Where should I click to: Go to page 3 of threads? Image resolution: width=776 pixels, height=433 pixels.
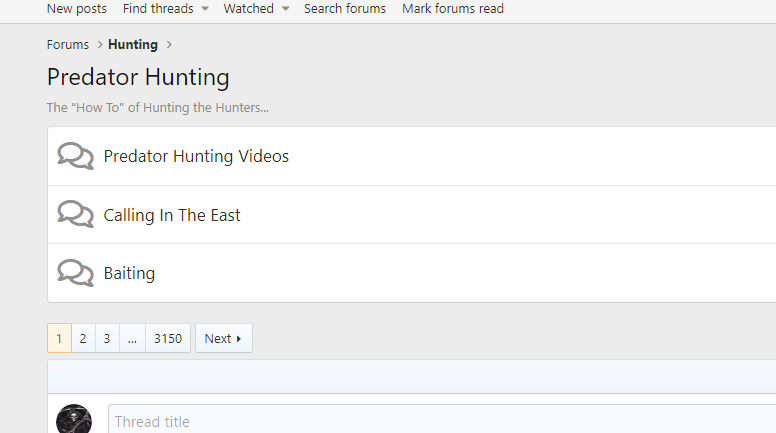(107, 339)
